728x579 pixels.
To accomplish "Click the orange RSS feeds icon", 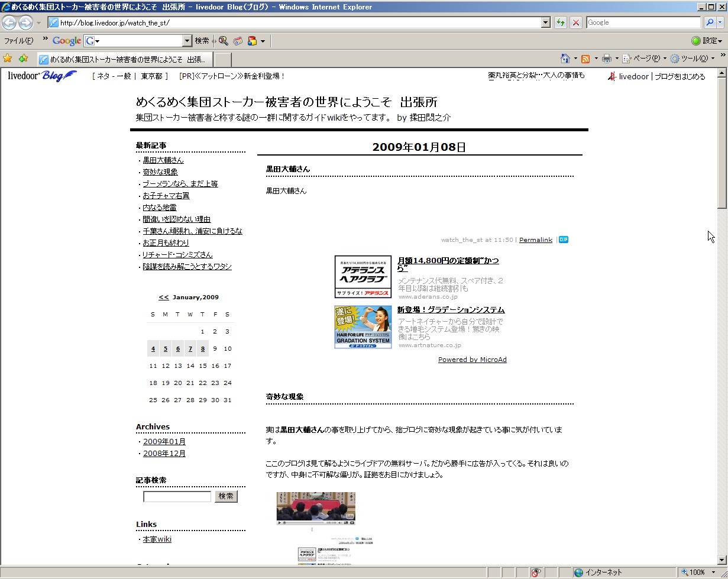I will click(585, 59).
